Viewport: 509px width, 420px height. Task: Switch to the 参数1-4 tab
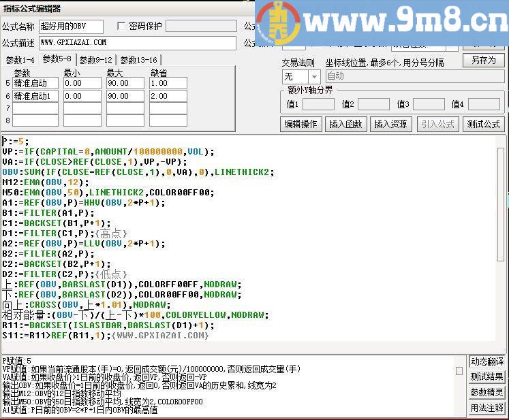tap(20, 60)
